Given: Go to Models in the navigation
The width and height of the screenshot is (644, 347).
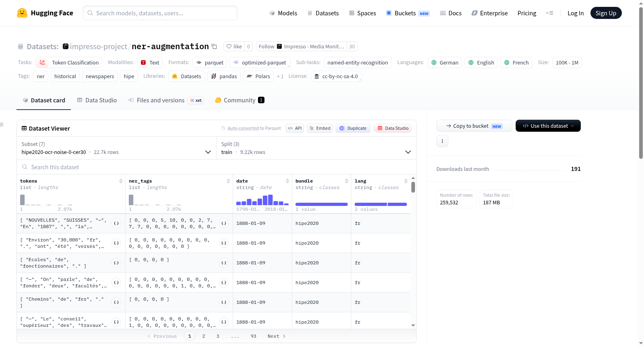Looking at the screenshot, I should [x=283, y=13].
